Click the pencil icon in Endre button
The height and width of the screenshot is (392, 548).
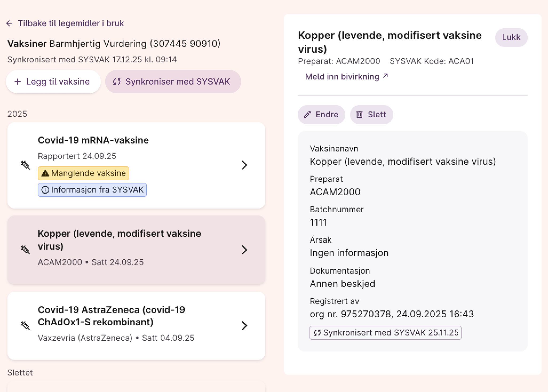point(307,115)
